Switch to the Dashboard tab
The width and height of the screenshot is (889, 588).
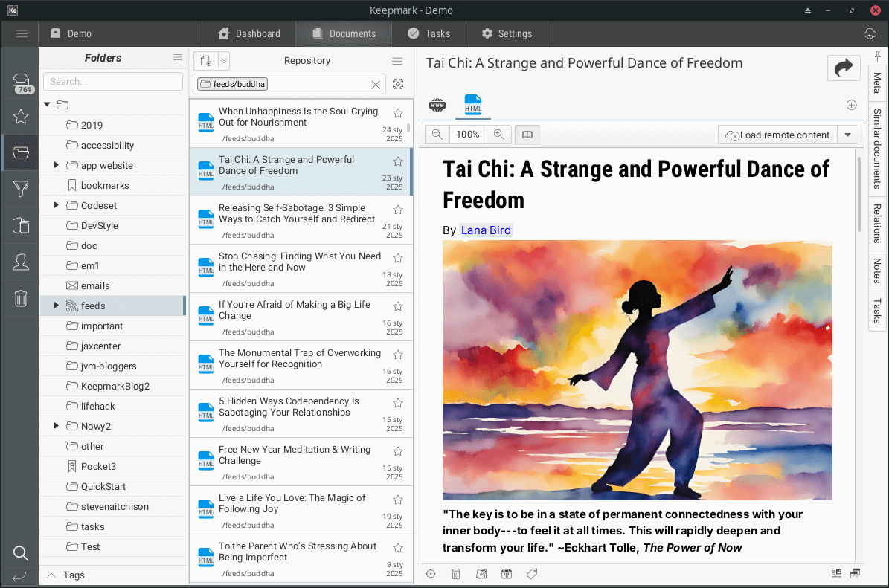[249, 33]
